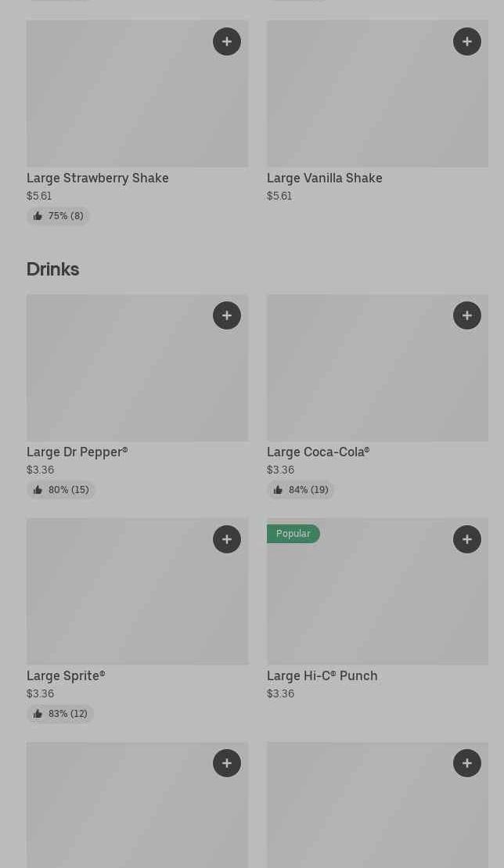Add Large Hi-C Punch to cart
This screenshot has height=868, width=504.
point(467,539)
